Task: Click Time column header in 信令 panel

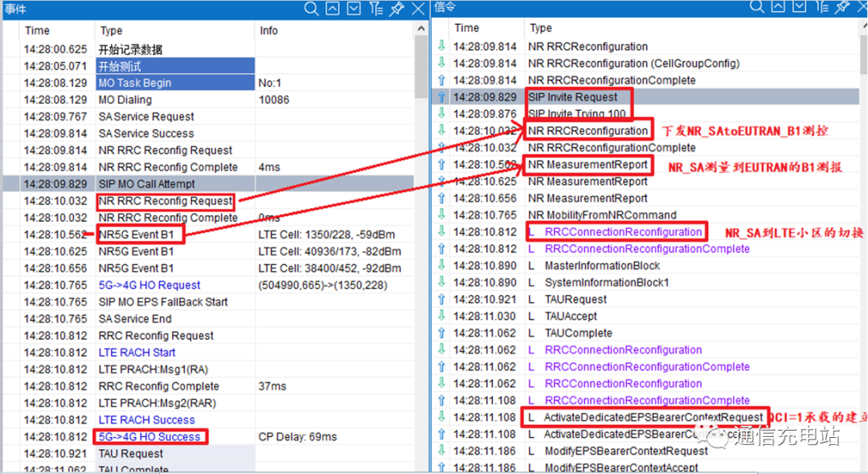Action: 467,27
